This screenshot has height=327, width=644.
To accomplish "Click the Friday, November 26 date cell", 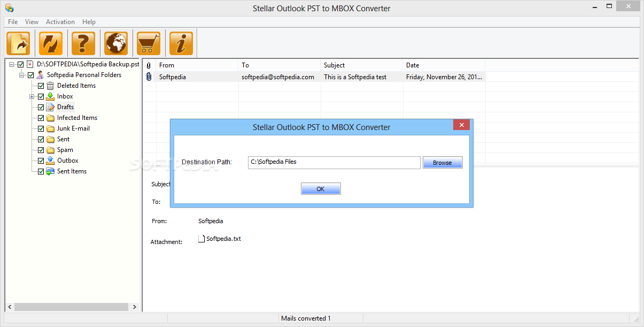I will pos(444,77).
